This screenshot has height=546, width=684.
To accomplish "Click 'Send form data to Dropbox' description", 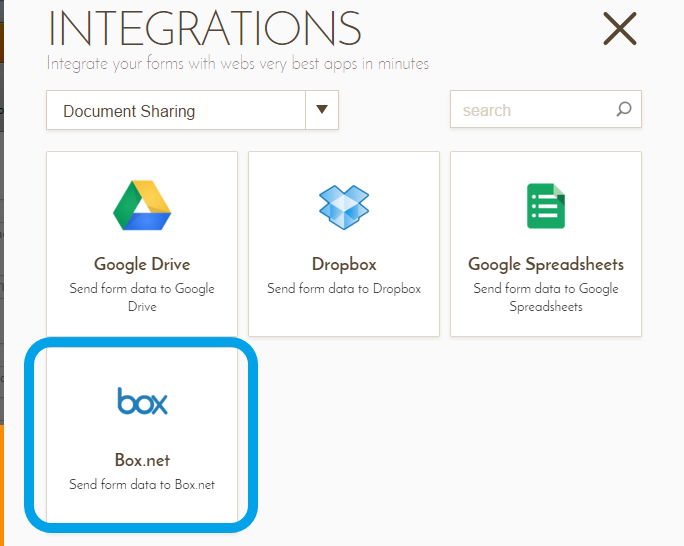I will [x=344, y=289].
